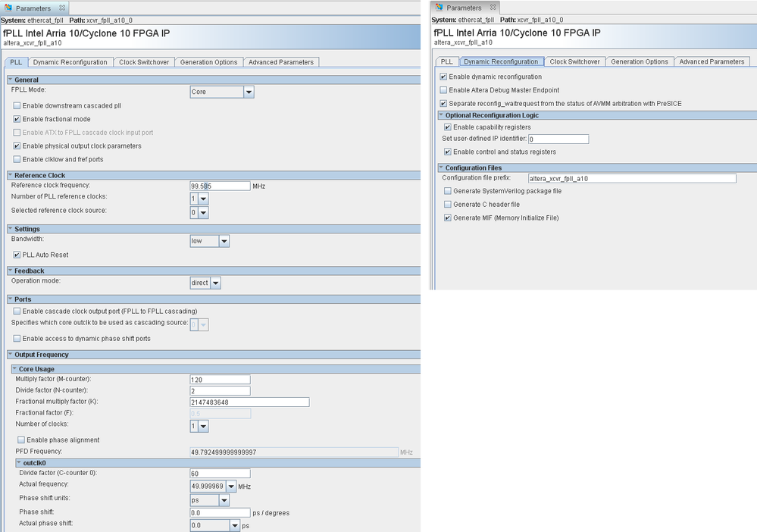Collapse the Feedback section
The height and width of the screenshot is (532, 757).
pyautogui.click(x=10, y=271)
